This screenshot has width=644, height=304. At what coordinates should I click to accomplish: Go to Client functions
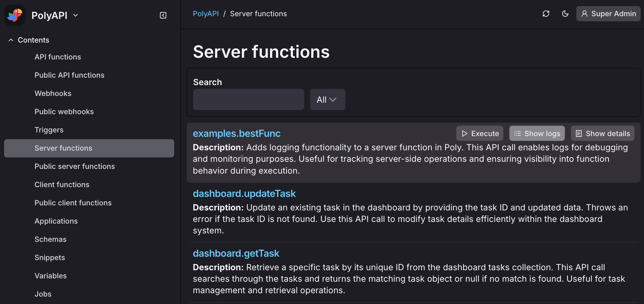pyautogui.click(x=62, y=184)
